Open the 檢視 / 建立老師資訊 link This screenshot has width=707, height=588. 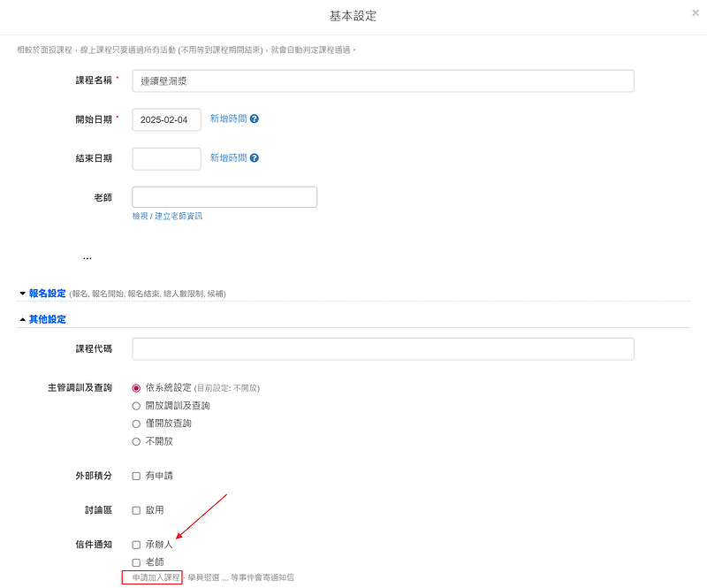(167, 216)
